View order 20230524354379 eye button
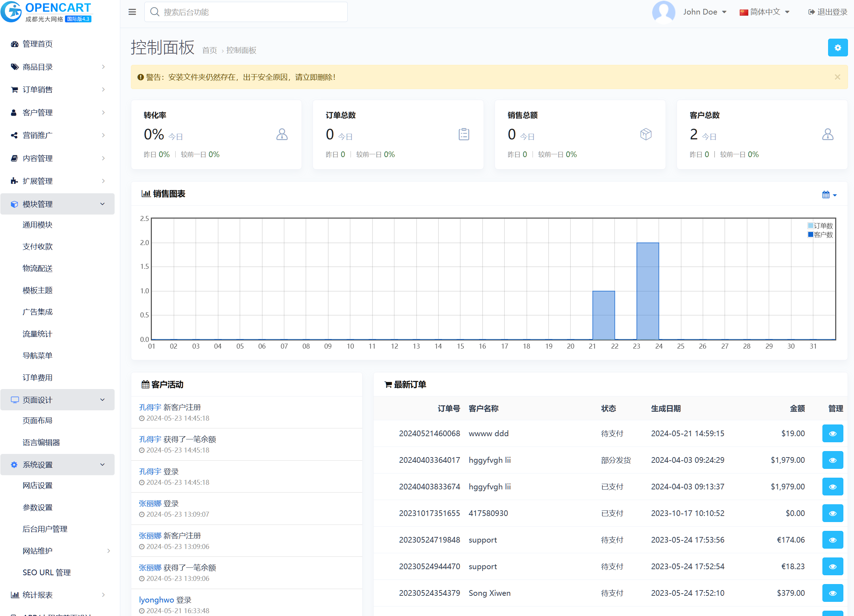Viewport: 854px width, 616px height. [833, 593]
